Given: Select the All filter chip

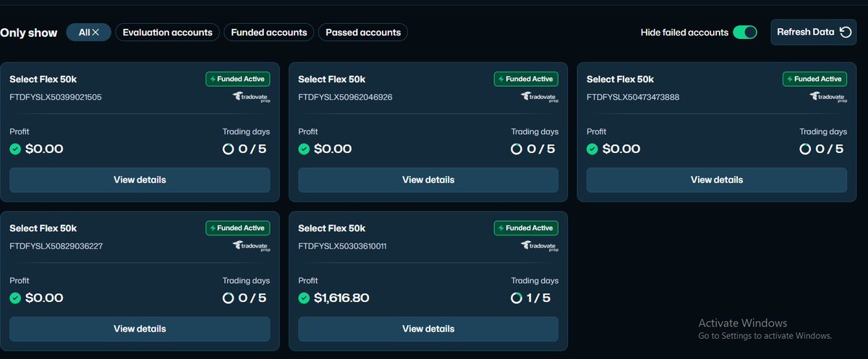Looking at the screenshot, I should tap(88, 33).
